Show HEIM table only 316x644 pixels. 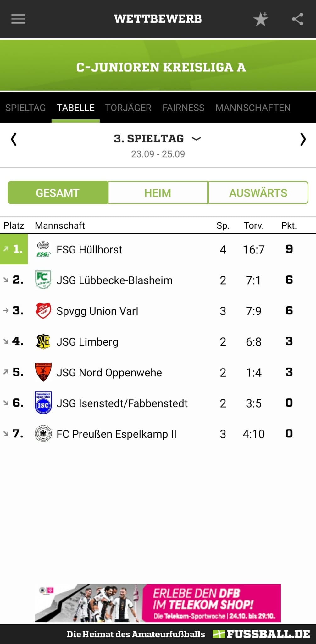(x=158, y=193)
